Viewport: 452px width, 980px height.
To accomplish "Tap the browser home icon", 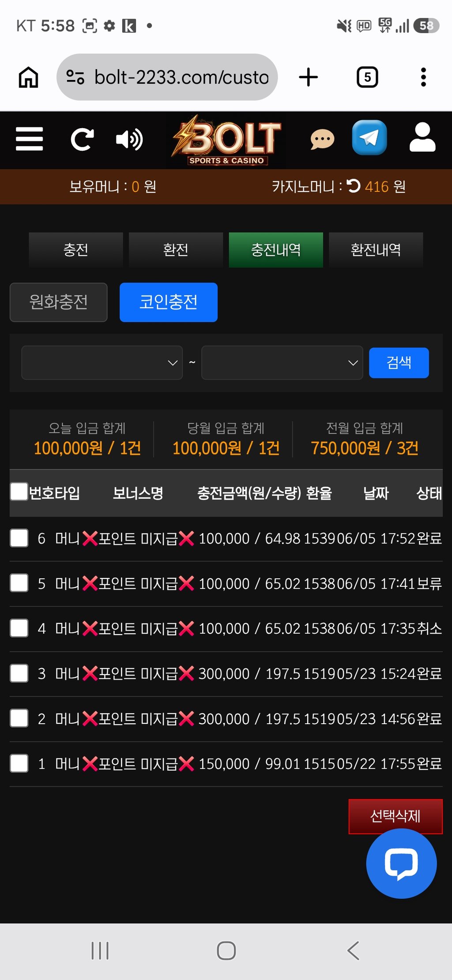I will (x=28, y=77).
